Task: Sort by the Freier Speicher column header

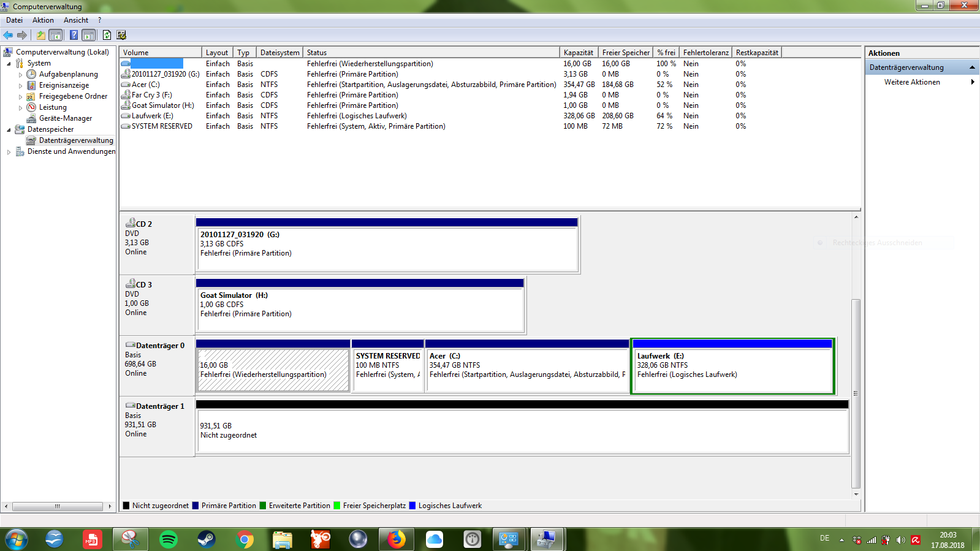Action: 626,53
